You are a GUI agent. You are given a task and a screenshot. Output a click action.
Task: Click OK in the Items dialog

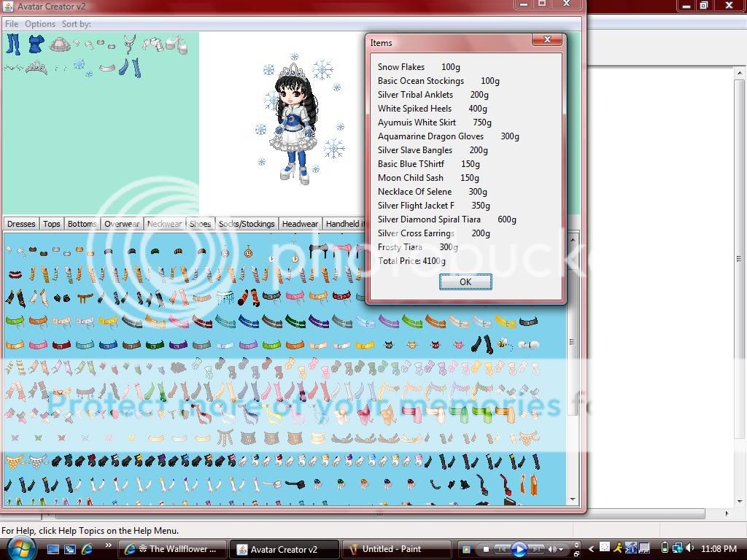(465, 282)
